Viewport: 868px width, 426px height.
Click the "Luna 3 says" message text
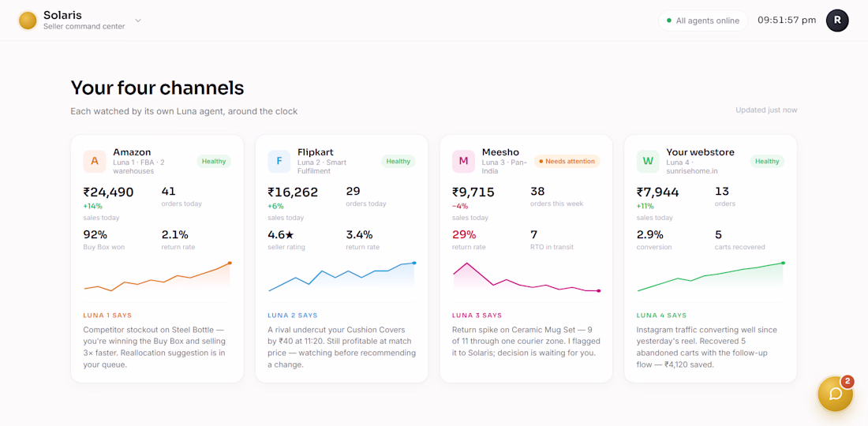[526, 342]
